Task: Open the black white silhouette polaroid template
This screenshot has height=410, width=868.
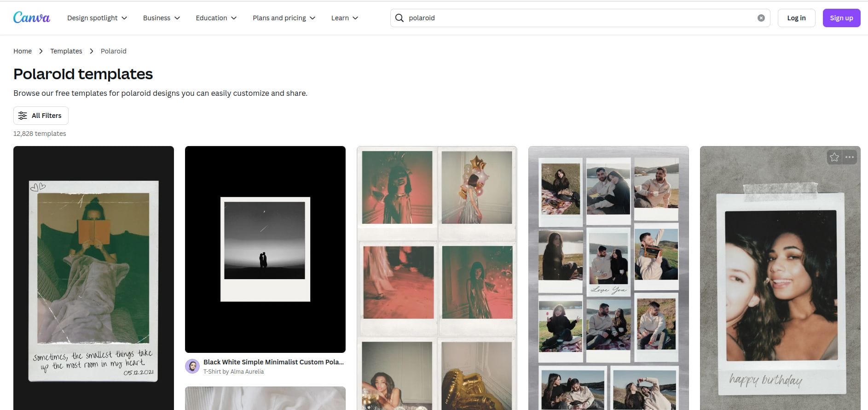Action: click(x=265, y=249)
